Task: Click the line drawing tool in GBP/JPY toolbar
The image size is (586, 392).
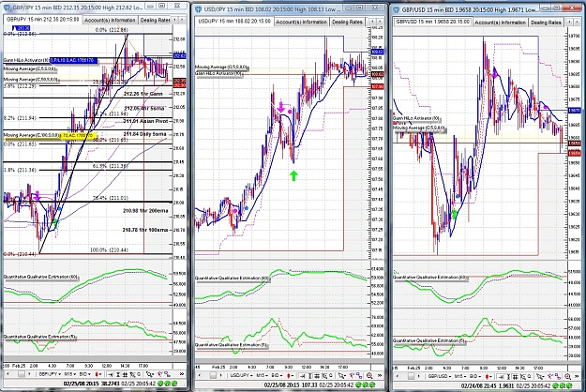Action: tap(168, 374)
